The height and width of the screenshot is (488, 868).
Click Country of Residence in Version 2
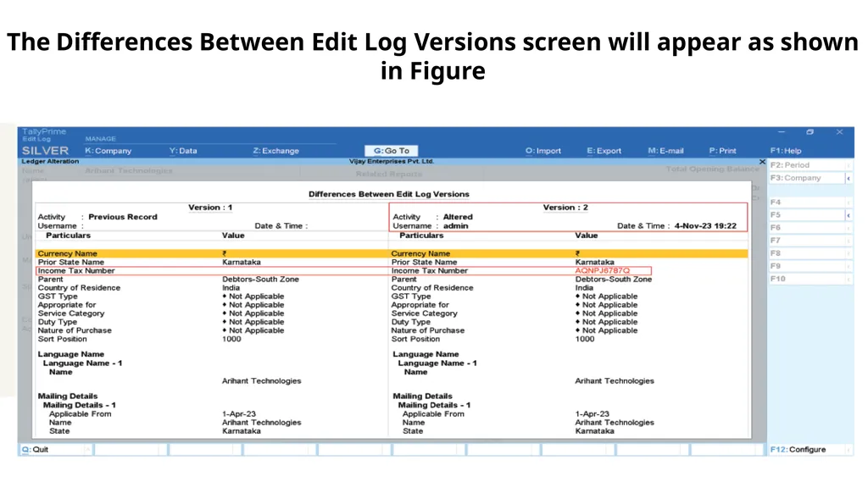pos(432,288)
